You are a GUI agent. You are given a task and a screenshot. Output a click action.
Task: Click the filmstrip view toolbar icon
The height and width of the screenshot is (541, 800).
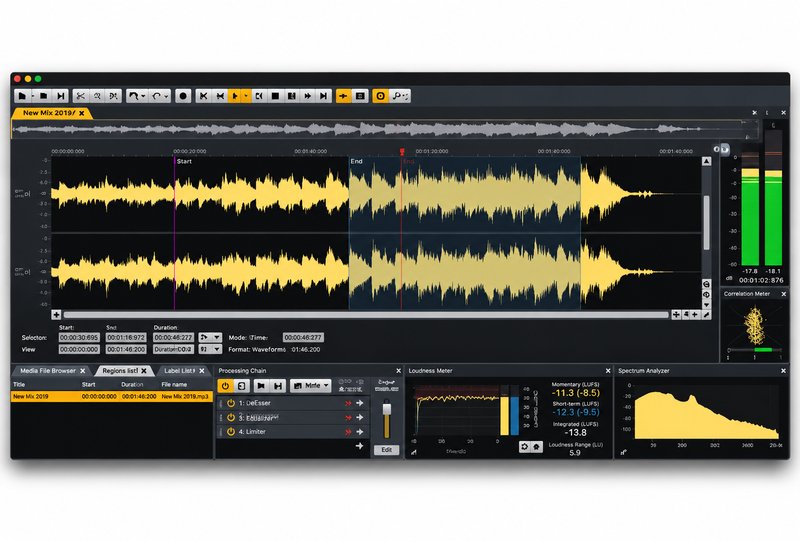click(x=360, y=95)
